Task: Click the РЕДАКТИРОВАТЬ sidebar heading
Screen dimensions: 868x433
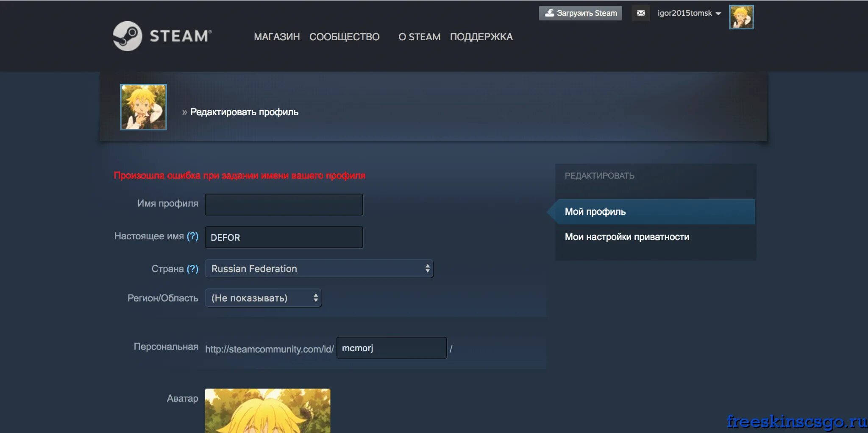Action: (599, 176)
